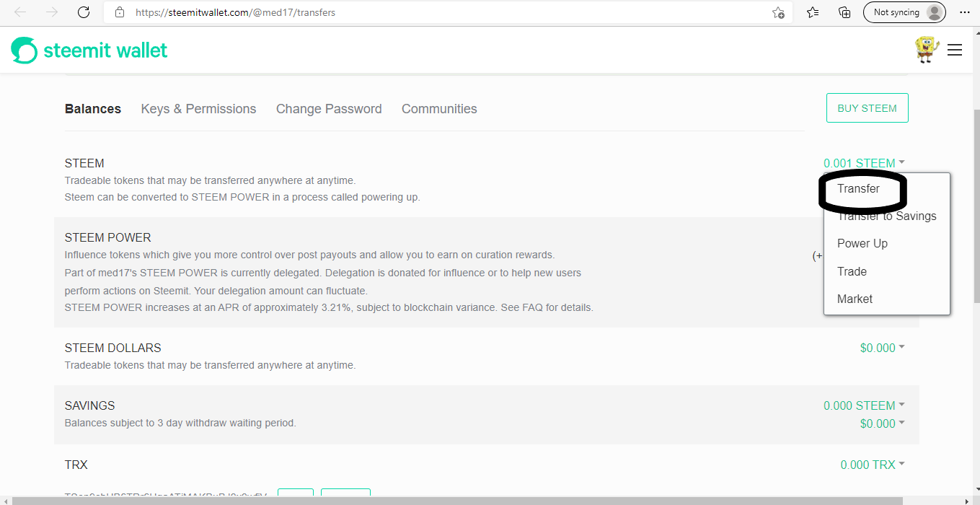Image resolution: width=980 pixels, height=505 pixels.
Task: Click the browser address bar URL field
Action: tap(433, 12)
